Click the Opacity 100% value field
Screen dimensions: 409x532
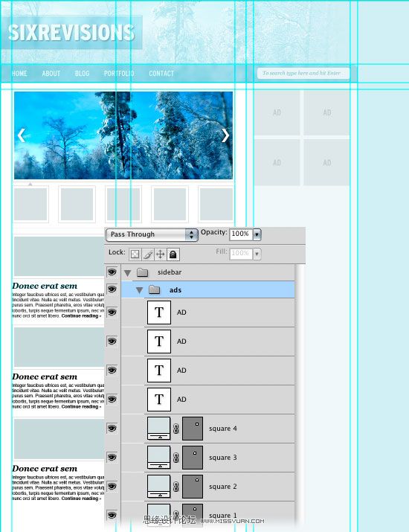coord(241,234)
